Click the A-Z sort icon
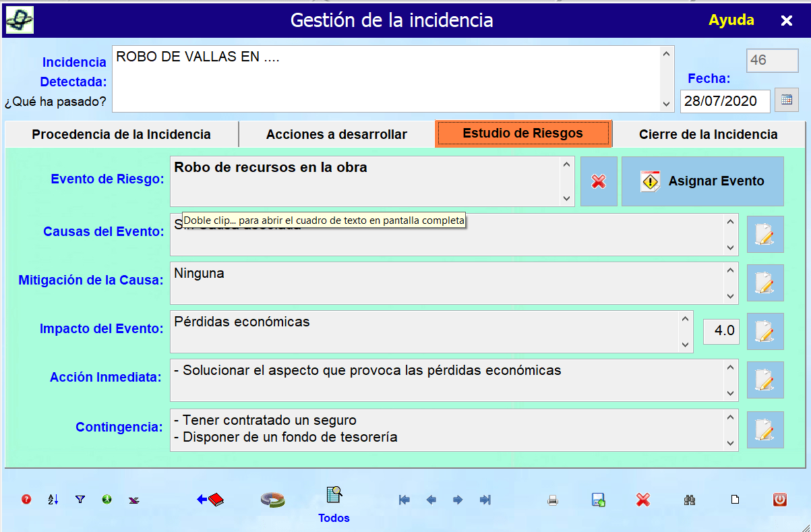 (53, 500)
